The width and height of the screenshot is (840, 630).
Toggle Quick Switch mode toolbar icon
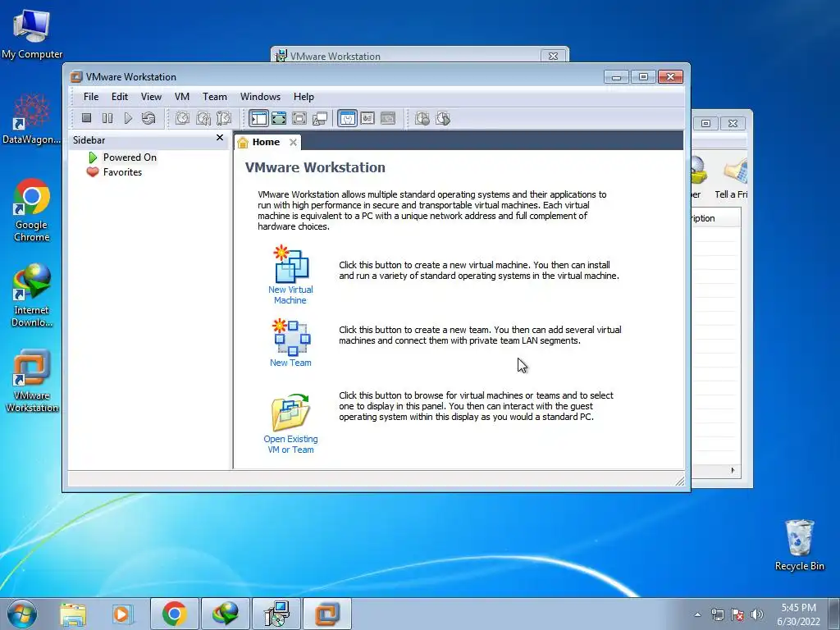point(279,118)
